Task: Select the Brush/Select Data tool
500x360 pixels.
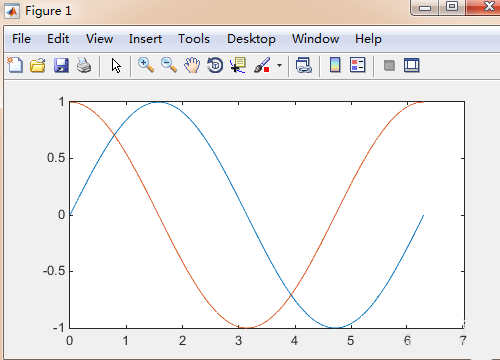Action: tap(262, 65)
